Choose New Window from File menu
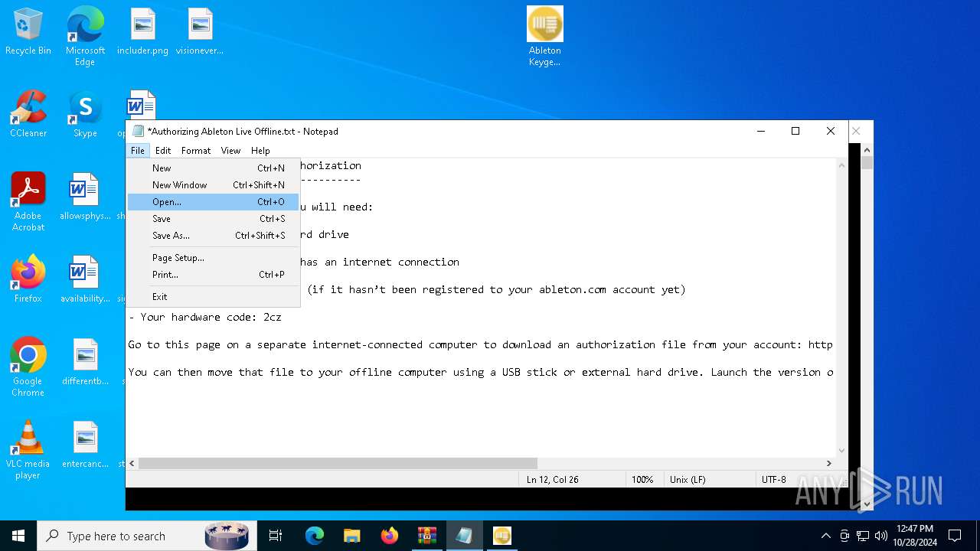Viewport: 980px width, 551px height. coord(213,185)
